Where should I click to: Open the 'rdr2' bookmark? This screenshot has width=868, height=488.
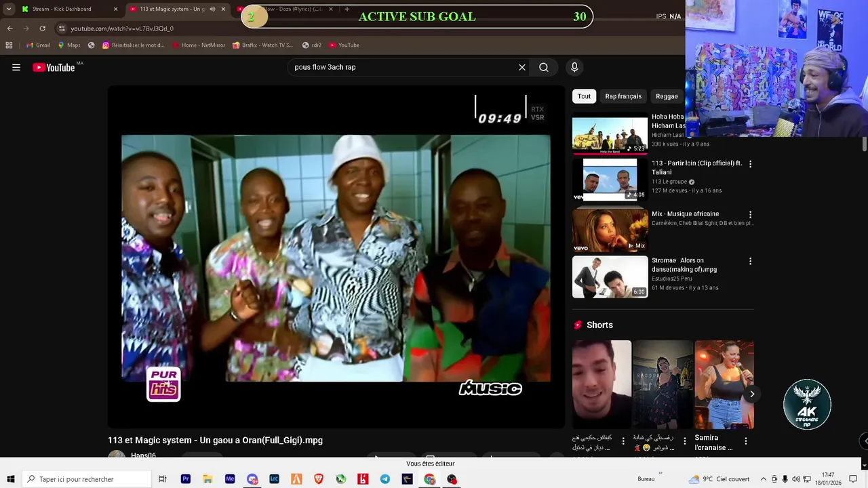tap(312, 45)
